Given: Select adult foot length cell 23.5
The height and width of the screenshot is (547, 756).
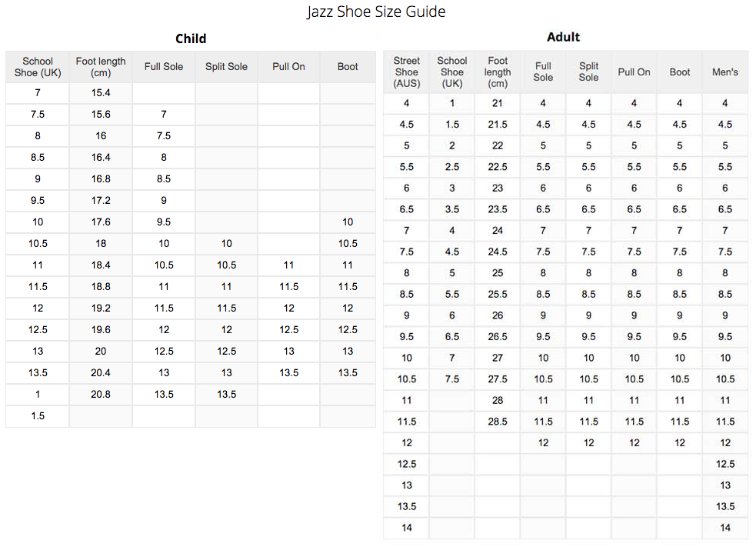Looking at the screenshot, I should (x=498, y=209).
